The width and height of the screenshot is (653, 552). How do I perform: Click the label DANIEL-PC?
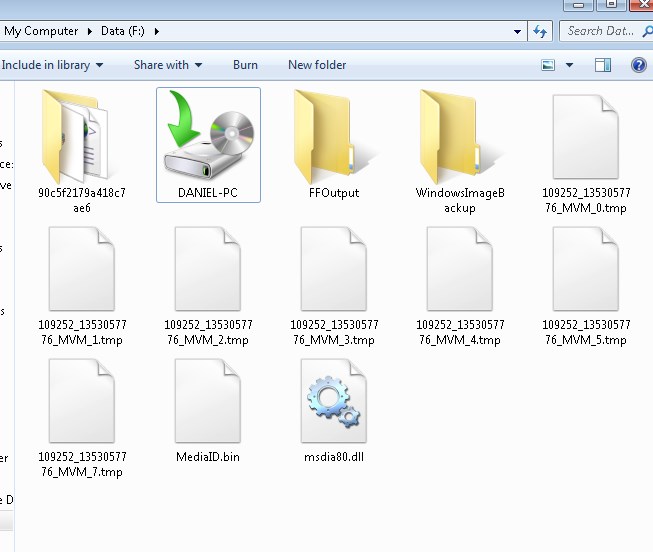point(208,193)
